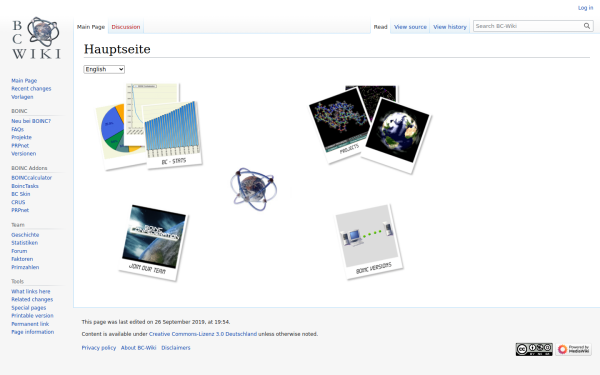600x375 pixels.
Task: Open the Permanent link tool
Action: (30, 324)
